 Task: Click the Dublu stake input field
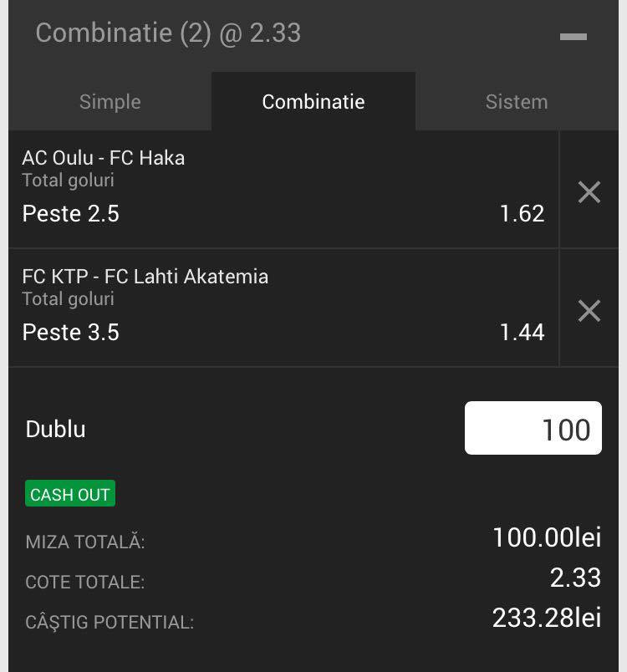[x=533, y=428]
